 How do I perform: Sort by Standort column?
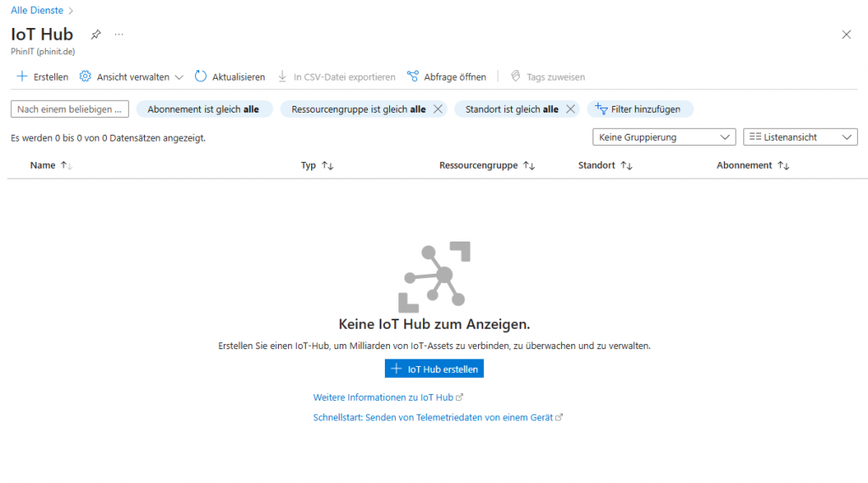point(605,165)
